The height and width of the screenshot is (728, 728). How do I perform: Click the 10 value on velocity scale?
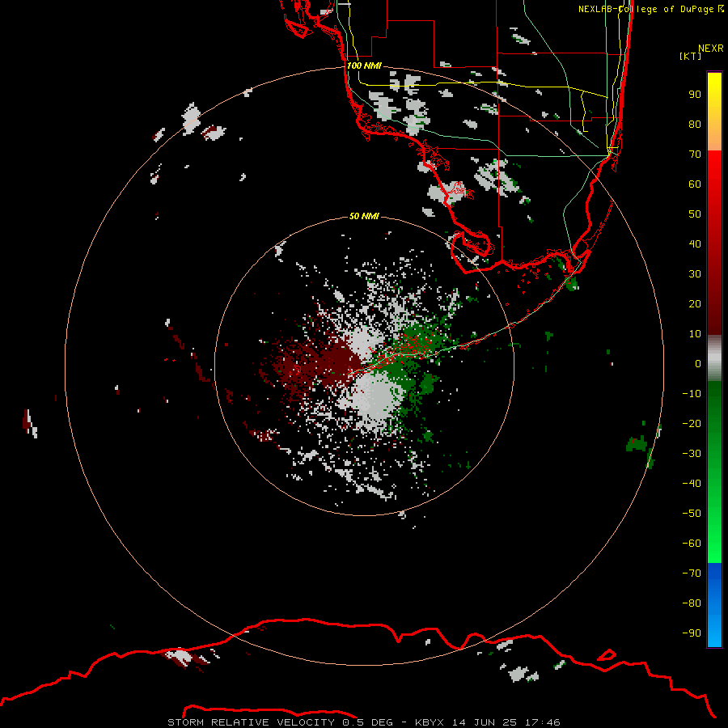695,334
